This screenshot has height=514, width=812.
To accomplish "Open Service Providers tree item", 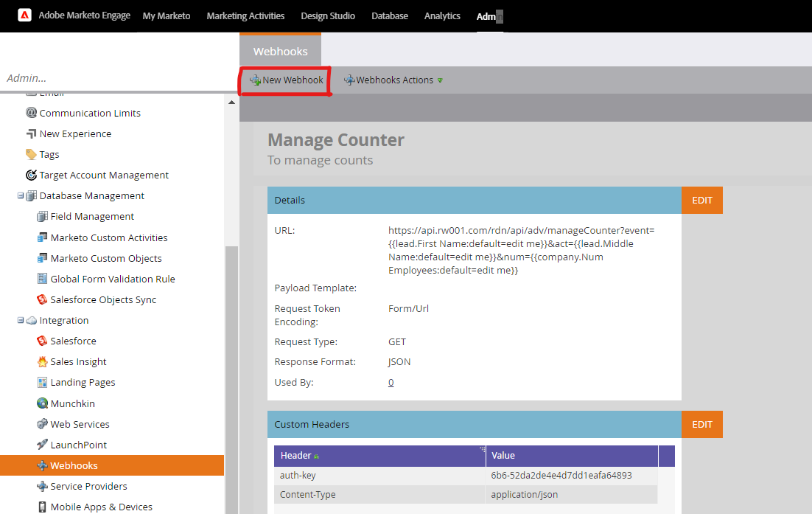I will tap(88, 486).
